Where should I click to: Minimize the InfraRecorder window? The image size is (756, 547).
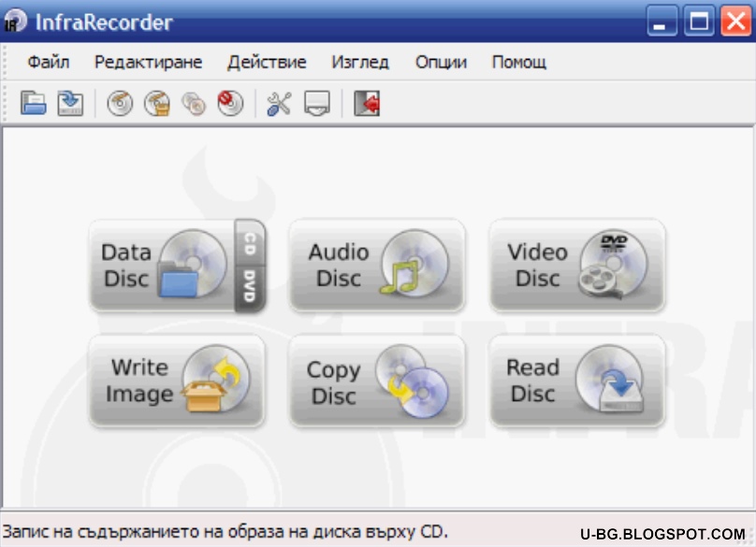coord(661,22)
